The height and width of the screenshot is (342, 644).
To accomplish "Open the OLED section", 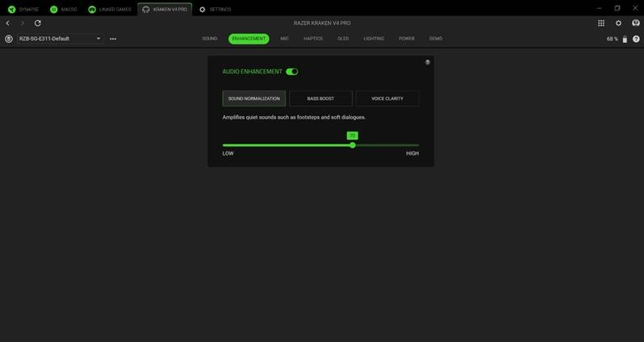I will tap(343, 39).
